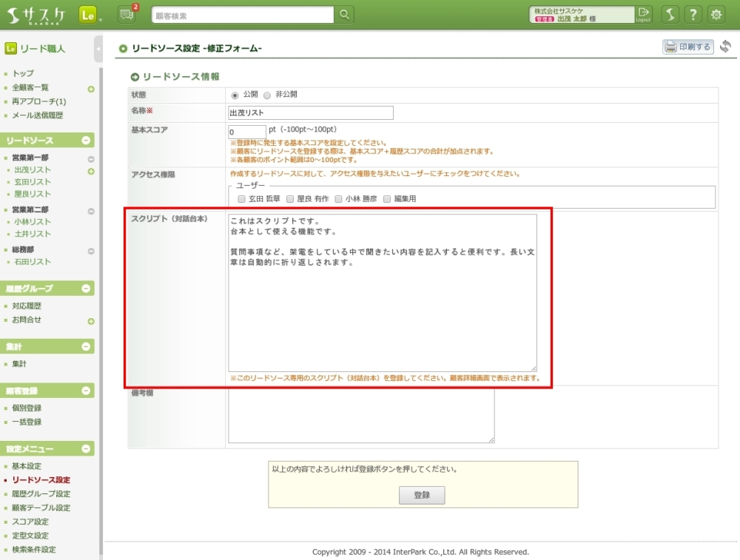
Task: Click the Logout icon
Action: (643, 14)
